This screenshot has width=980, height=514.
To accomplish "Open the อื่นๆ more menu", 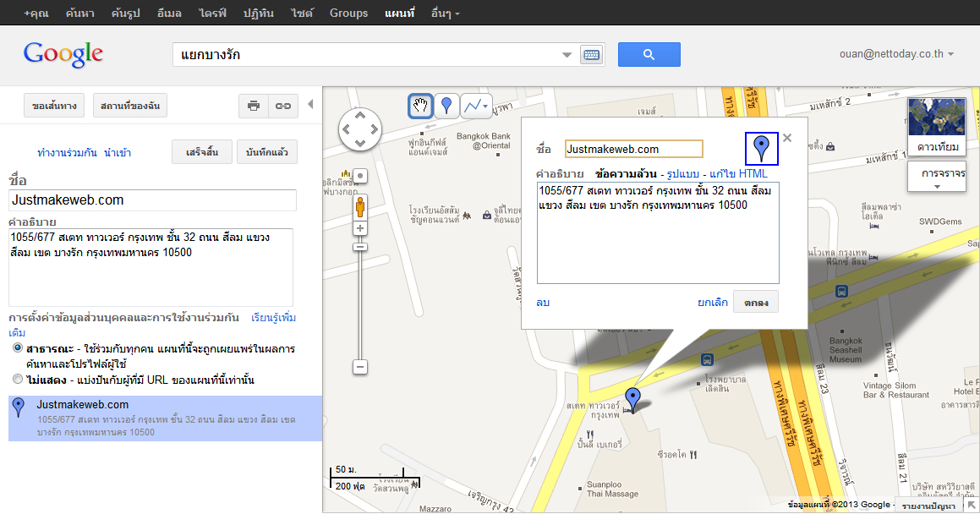I will (x=445, y=13).
